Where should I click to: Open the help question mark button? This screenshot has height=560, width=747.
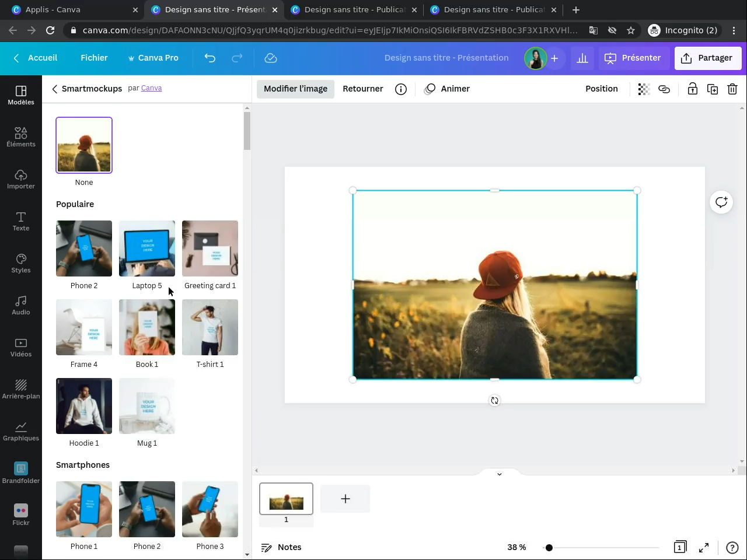click(x=732, y=547)
